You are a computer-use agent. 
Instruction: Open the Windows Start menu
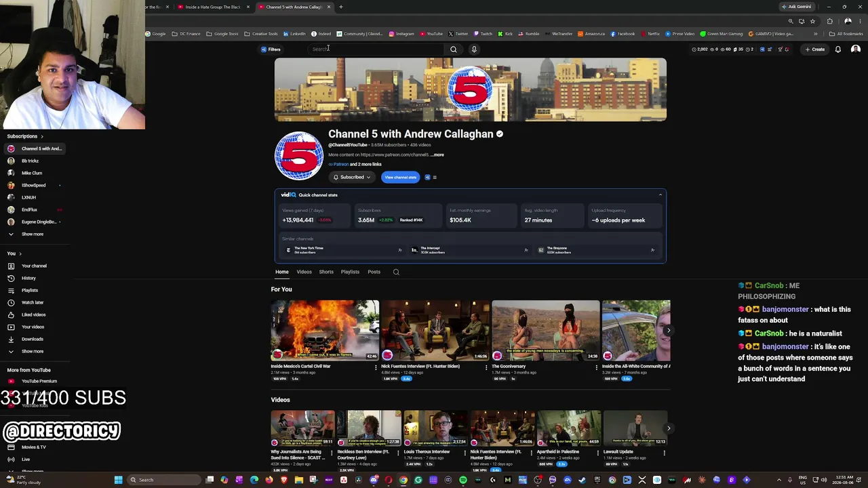point(118,480)
